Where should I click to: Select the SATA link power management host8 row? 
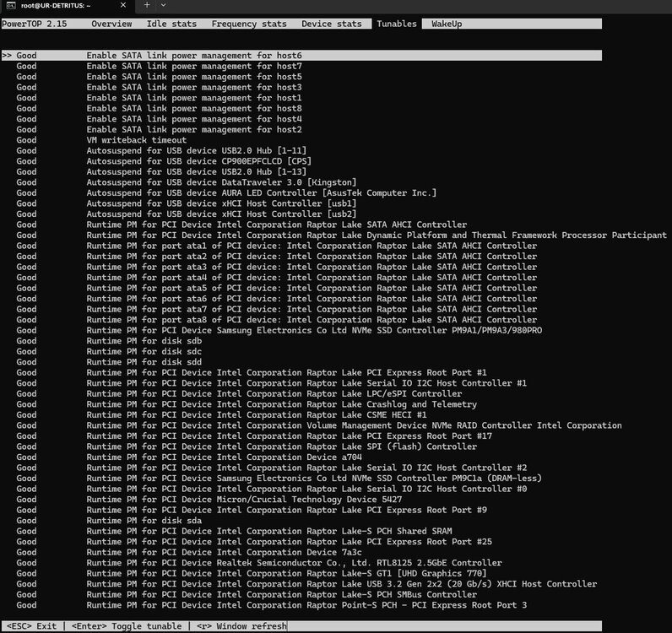[159, 108]
